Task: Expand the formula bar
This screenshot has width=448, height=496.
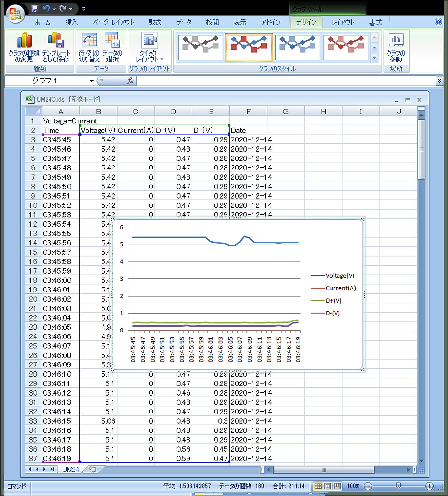Action: click(x=439, y=81)
